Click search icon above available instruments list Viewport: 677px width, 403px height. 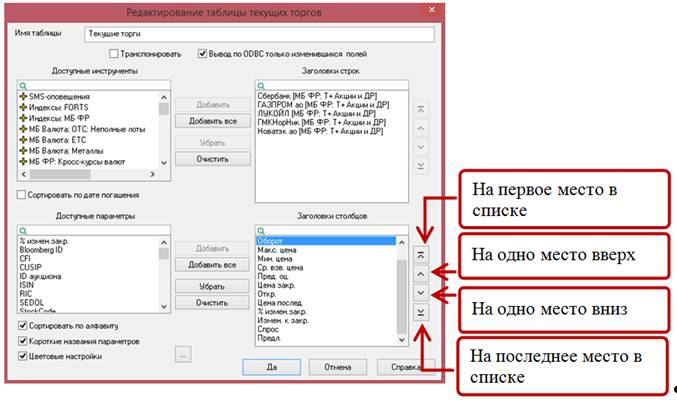pos(21,85)
